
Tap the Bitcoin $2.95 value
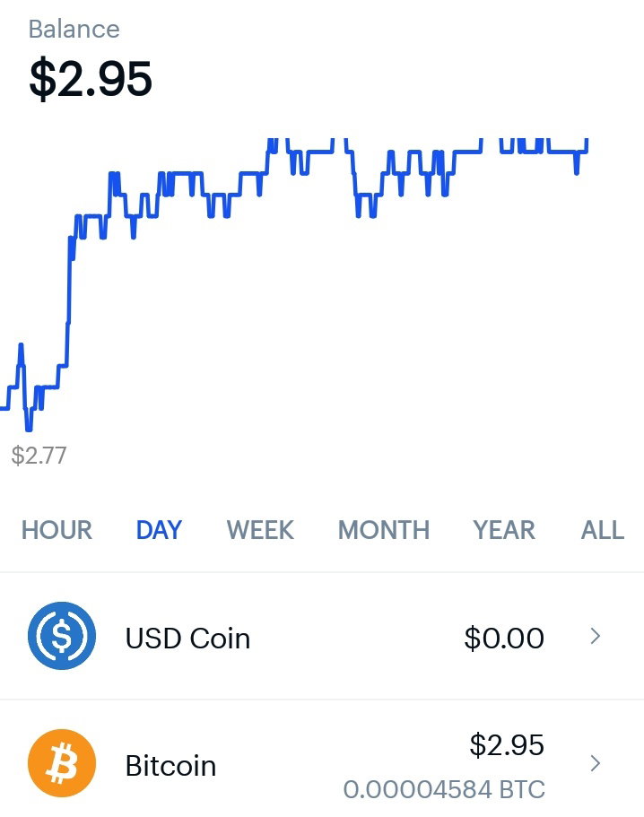507,744
